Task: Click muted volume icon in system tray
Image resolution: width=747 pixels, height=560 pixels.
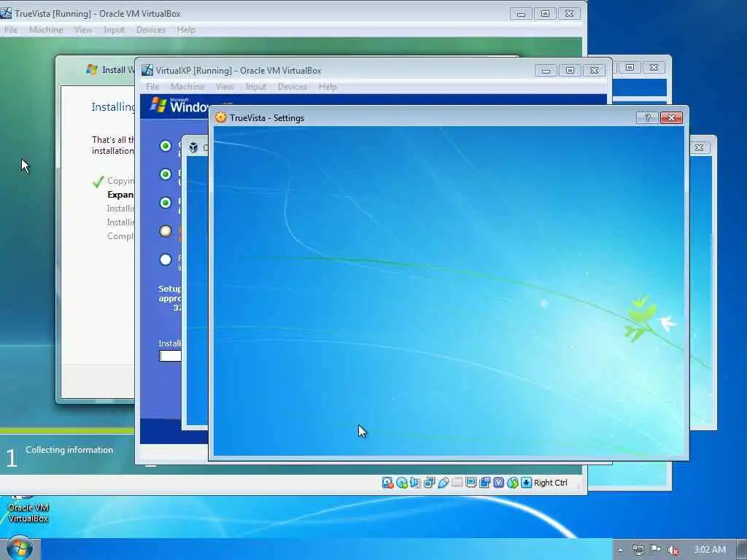Action: (x=673, y=550)
